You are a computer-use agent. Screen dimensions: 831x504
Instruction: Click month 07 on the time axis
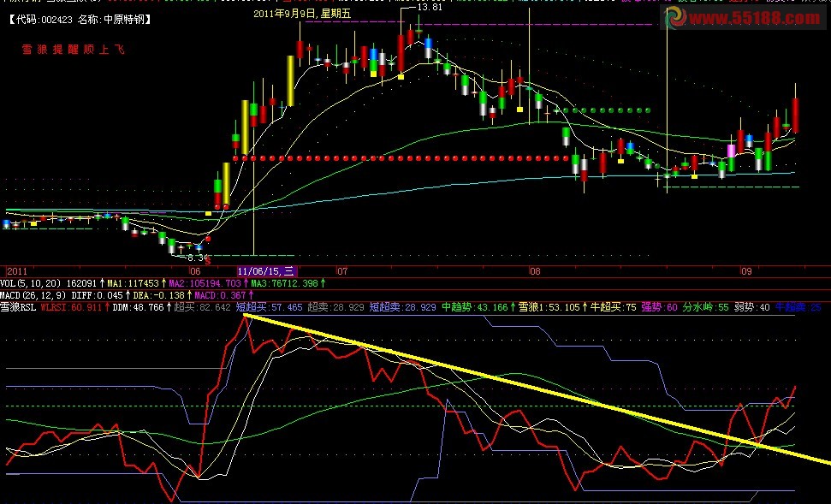point(342,271)
